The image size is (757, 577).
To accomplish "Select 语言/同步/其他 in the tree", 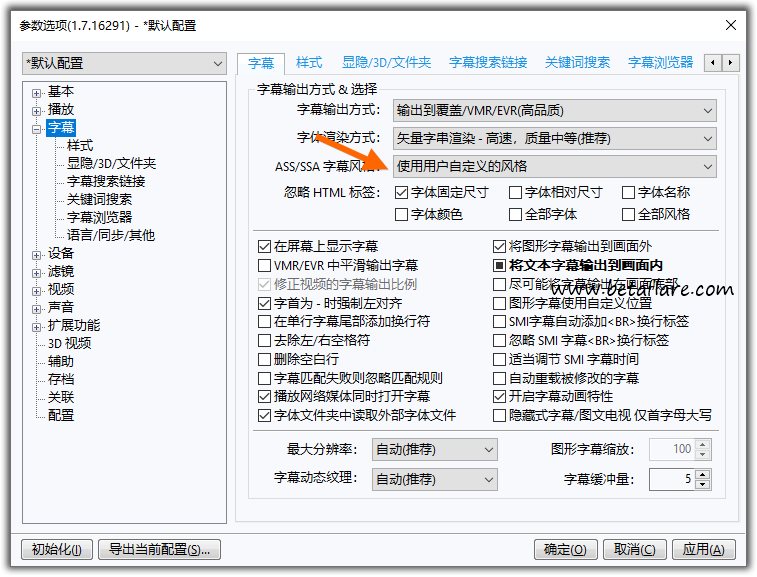I will pyautogui.click(x=111, y=236).
